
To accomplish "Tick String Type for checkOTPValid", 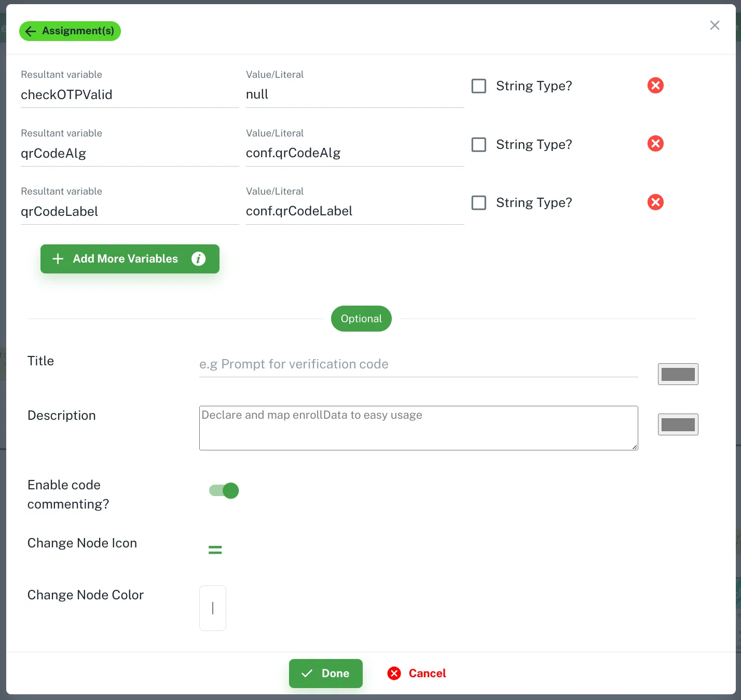I will [478, 86].
